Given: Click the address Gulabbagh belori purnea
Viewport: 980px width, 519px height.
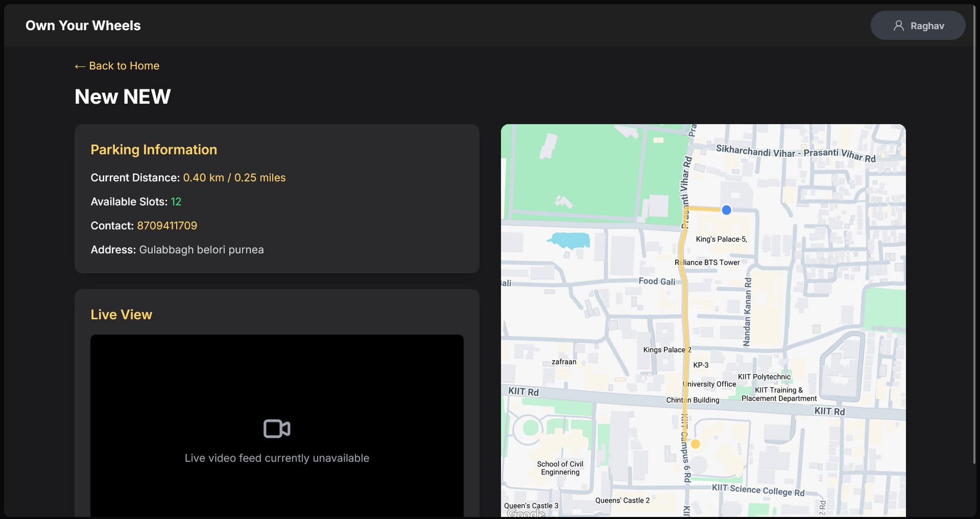Looking at the screenshot, I should [x=201, y=250].
